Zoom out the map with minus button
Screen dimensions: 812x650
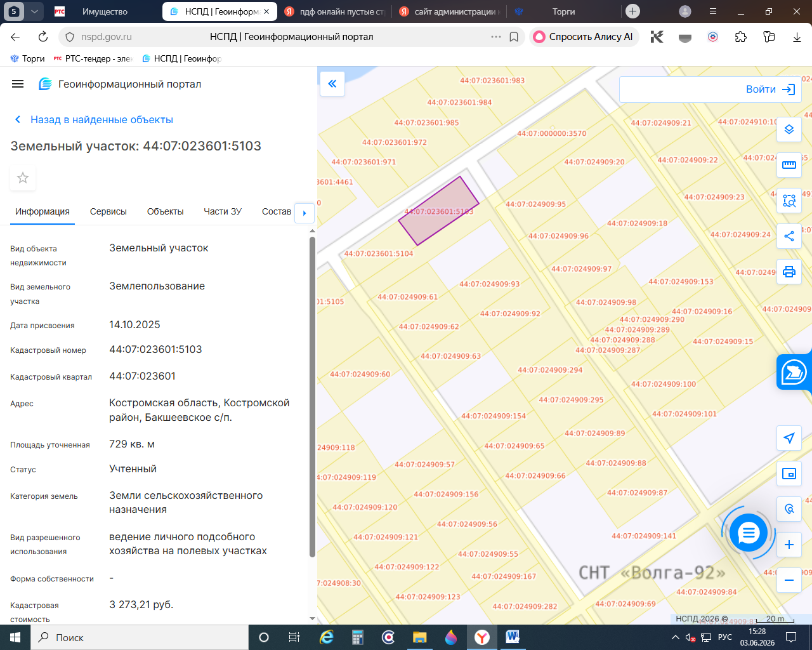789,580
